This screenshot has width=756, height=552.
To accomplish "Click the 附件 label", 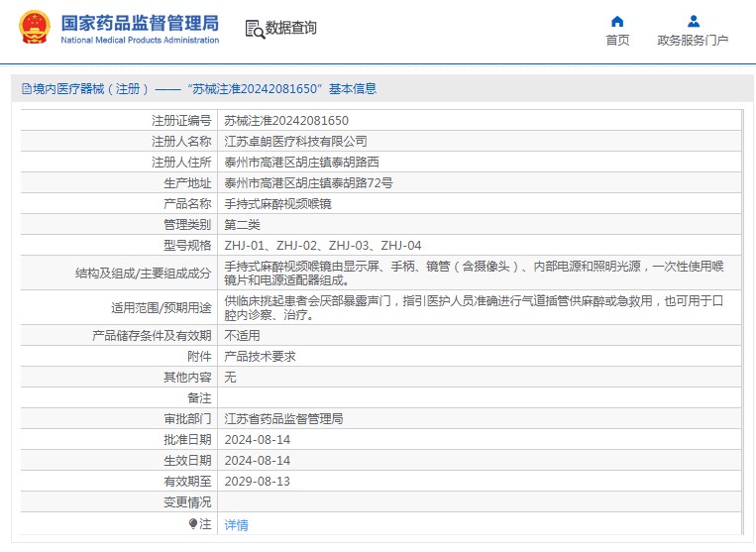I will pos(199,356).
